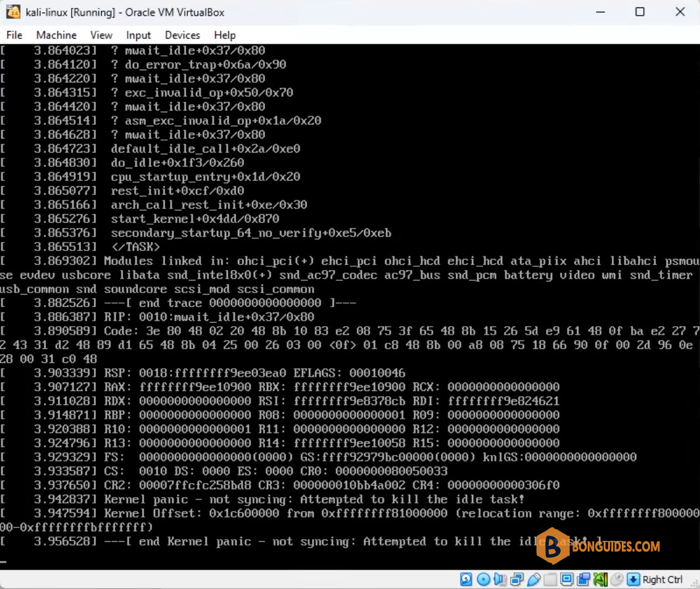The height and width of the screenshot is (589, 700).
Task: Click the mouse integration status icon
Action: click(x=617, y=580)
